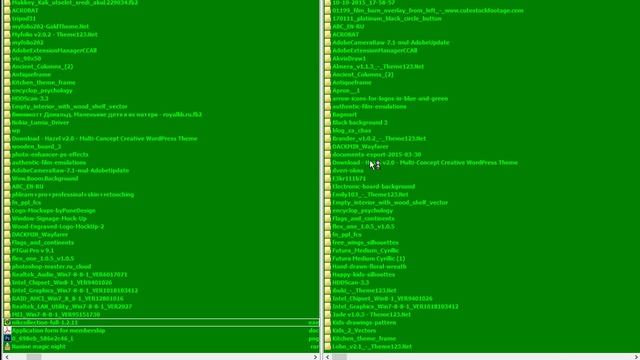The height and width of the screenshot is (360, 640).
Task: Select Happy-kids-silhouettes folder
Action: point(363,275)
